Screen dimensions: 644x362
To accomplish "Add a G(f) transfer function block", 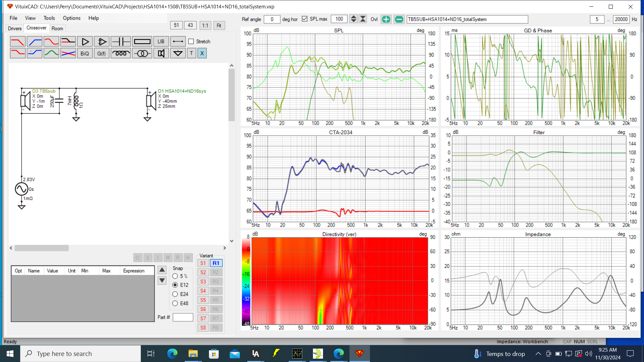I will coord(102,53).
